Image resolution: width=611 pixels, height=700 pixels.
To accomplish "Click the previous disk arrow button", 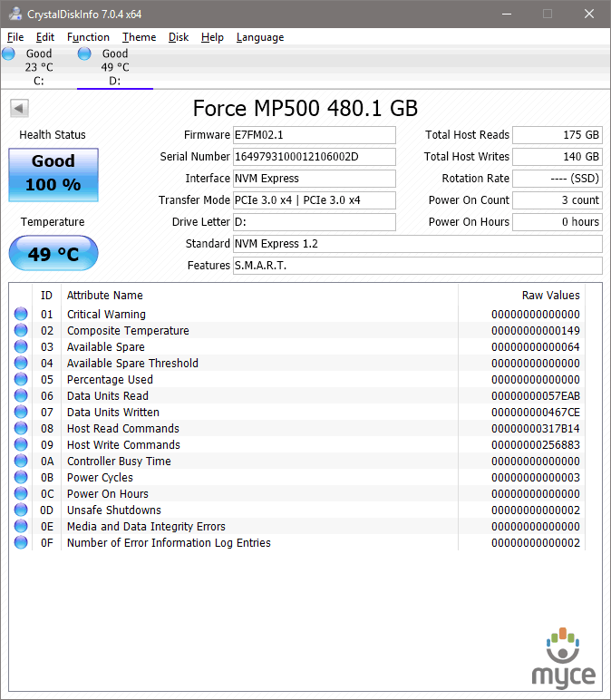I will (19, 108).
